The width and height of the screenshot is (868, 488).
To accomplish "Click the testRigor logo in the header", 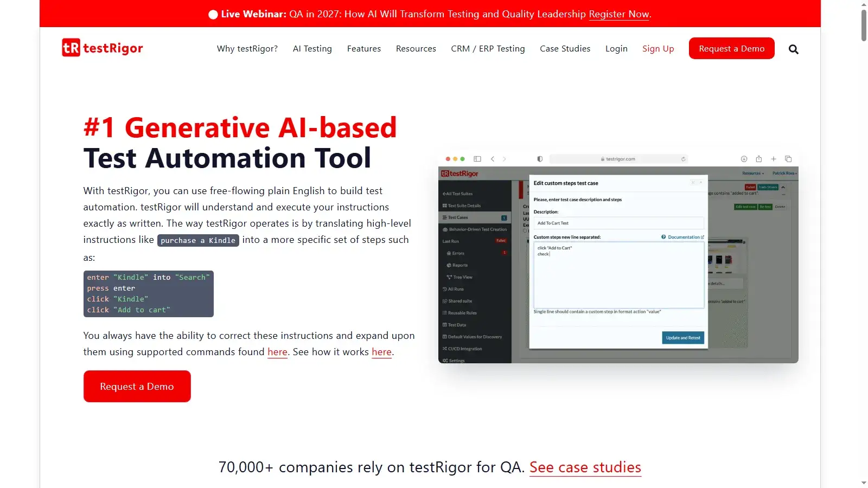I will click(x=103, y=48).
